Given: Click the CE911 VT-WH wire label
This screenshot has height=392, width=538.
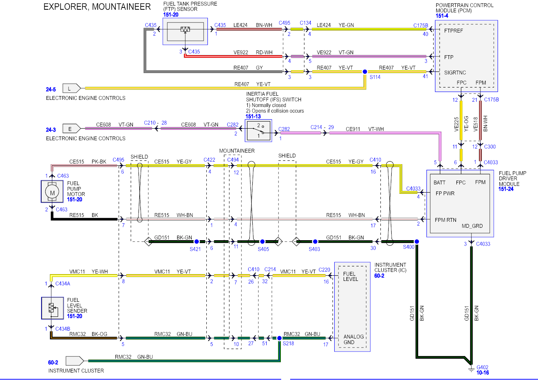Looking at the screenshot, I should pyautogui.click(x=365, y=129).
